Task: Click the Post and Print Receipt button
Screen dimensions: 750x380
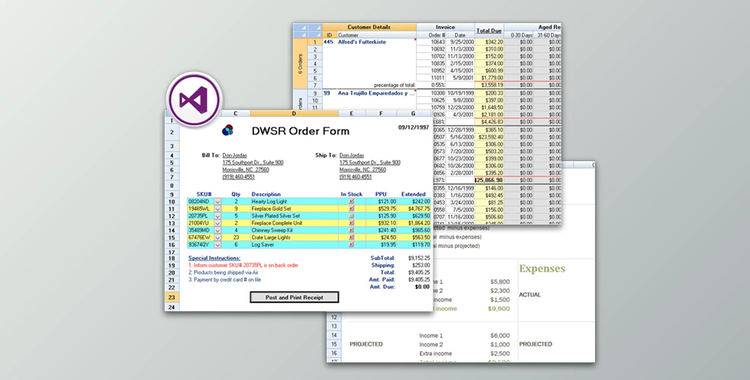Action: pyautogui.click(x=294, y=297)
